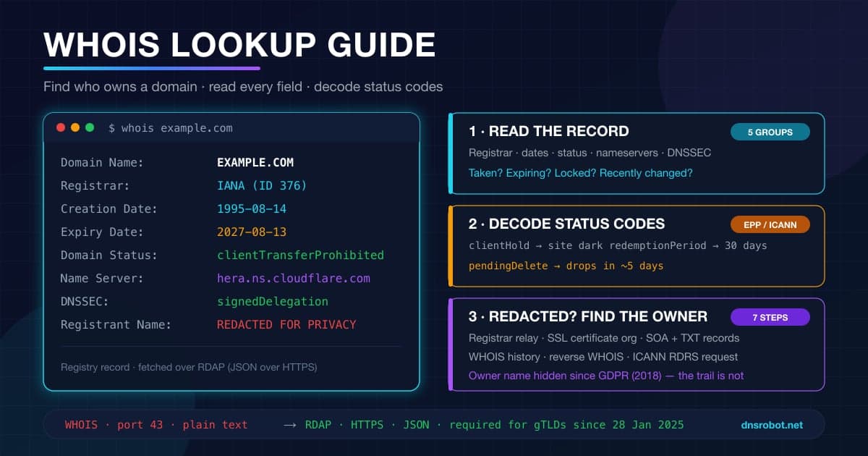Image resolution: width=868 pixels, height=456 pixels.
Task: Click the 'Creation Date:' field label
Action: [x=109, y=209]
